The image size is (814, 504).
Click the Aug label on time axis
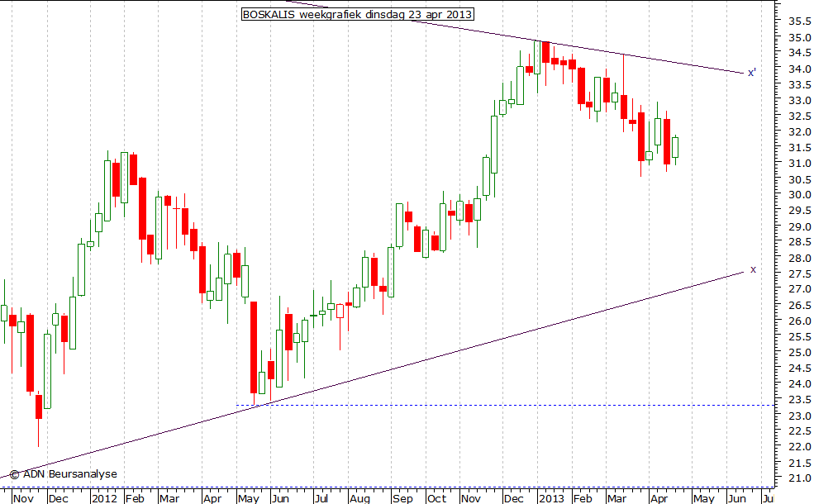pyautogui.click(x=359, y=498)
